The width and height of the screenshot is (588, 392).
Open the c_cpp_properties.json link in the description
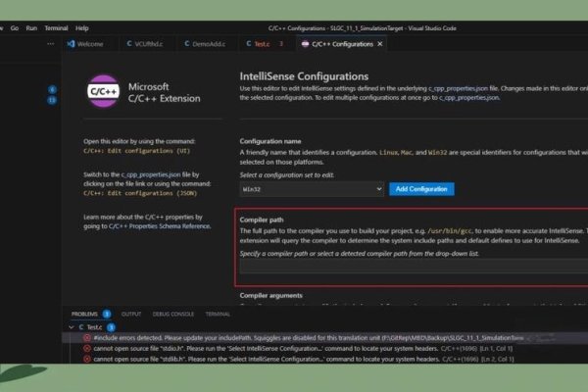pyautogui.click(x=458, y=88)
